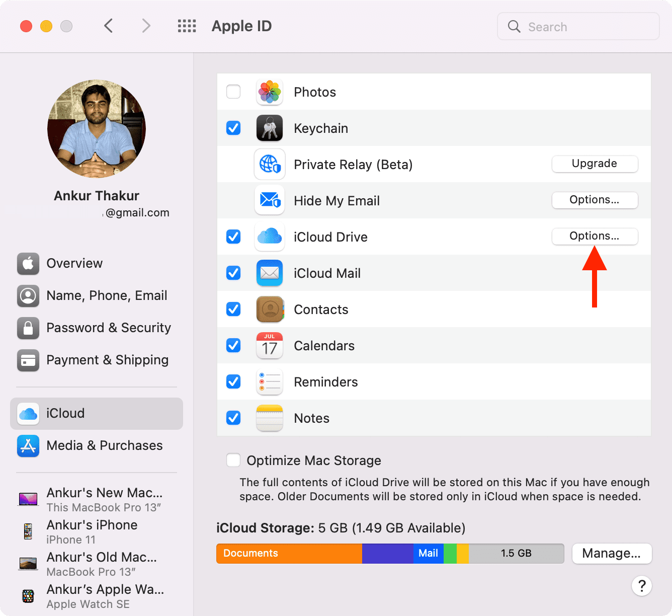This screenshot has width=672, height=616.
Task: Uncheck the Calendars checkbox
Action: tap(233, 345)
